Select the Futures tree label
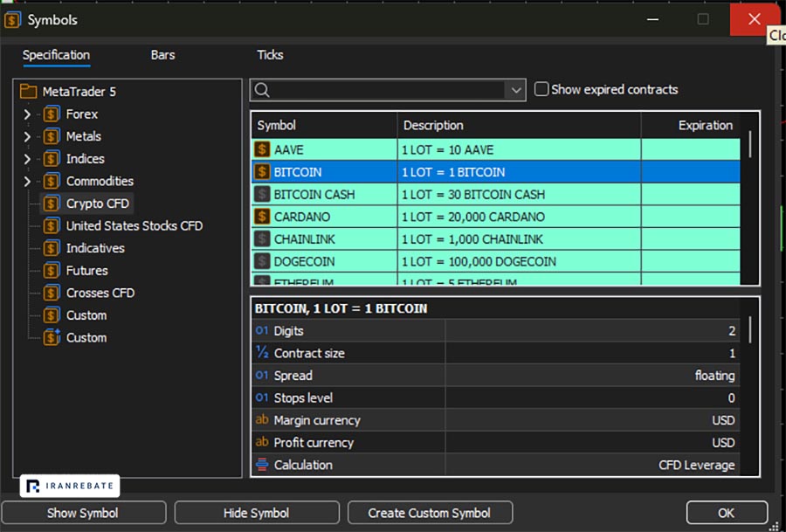The width and height of the screenshot is (786, 532). pos(86,270)
